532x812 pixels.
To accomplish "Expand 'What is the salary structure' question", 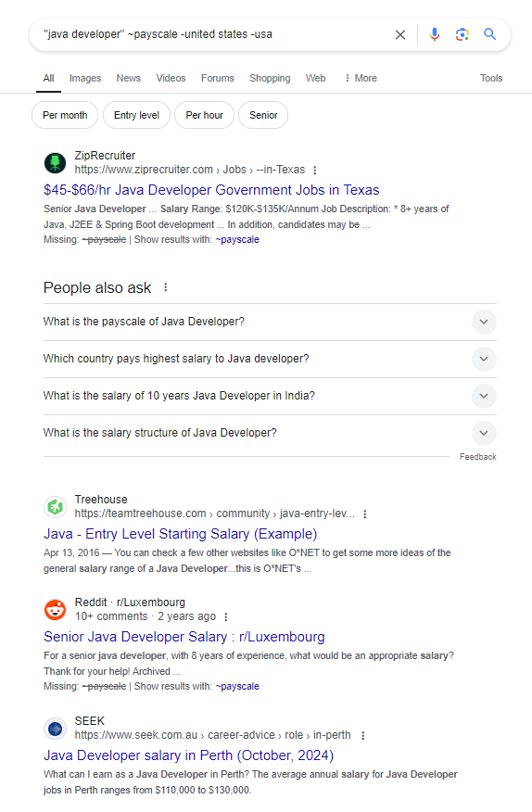I will (x=270, y=433).
